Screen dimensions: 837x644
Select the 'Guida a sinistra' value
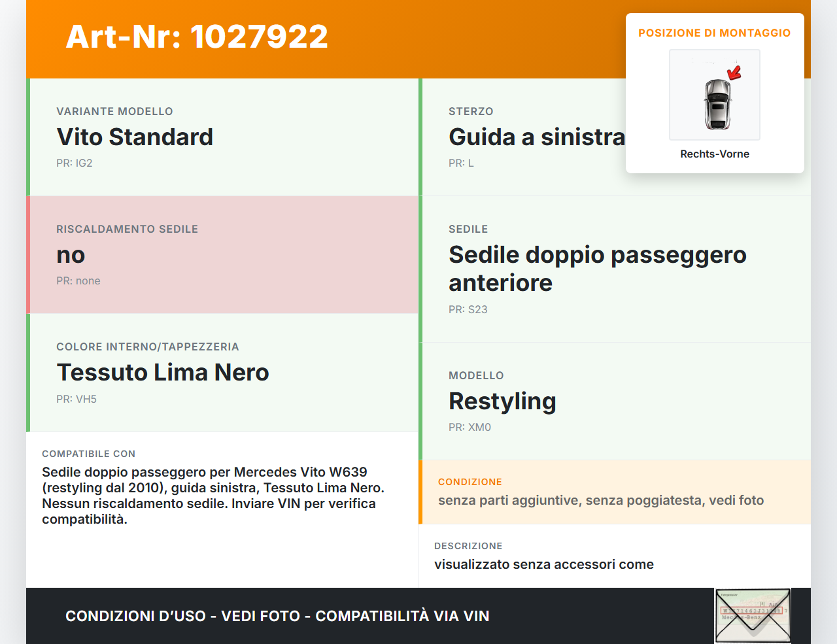point(537,137)
